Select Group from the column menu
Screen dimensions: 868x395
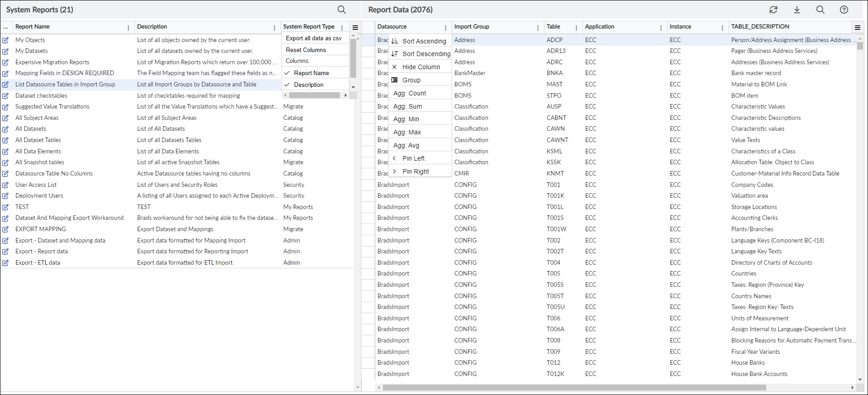tap(420, 80)
